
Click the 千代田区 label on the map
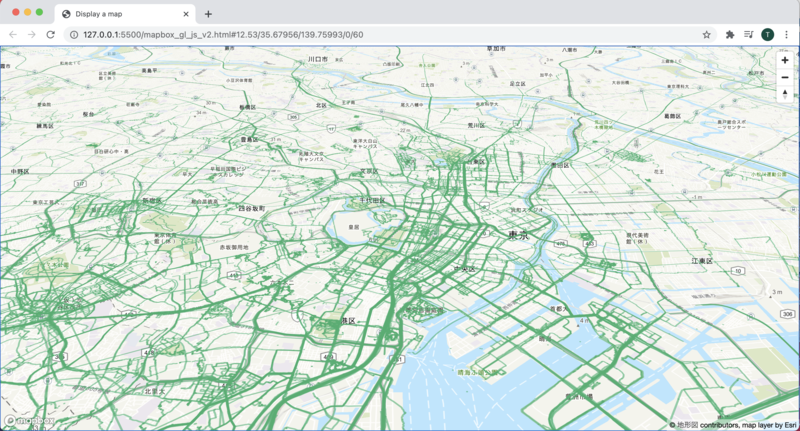[372, 200]
